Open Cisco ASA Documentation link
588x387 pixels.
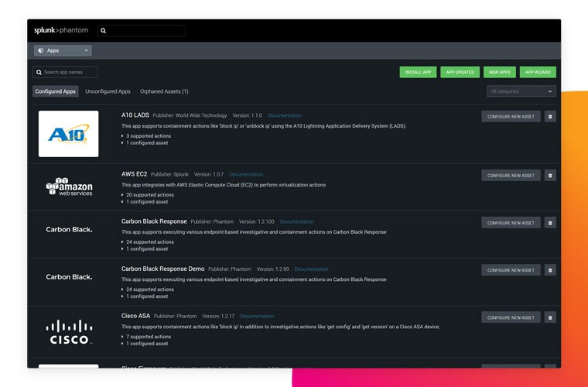point(257,316)
